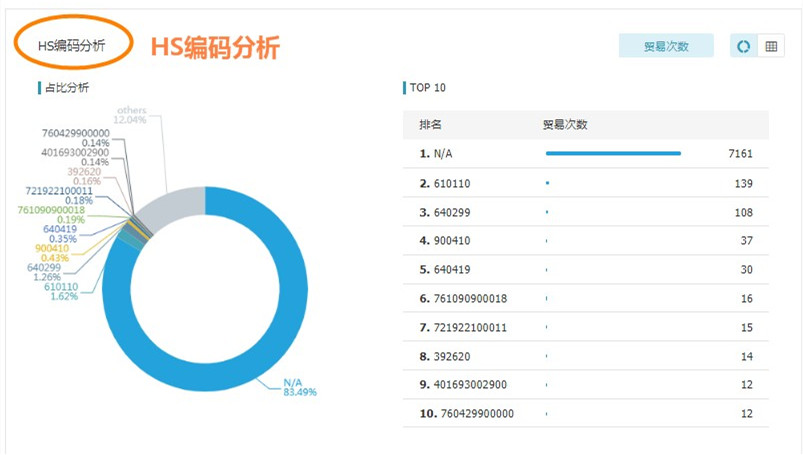Select the row labeled 2. 610110
Image resolution: width=803 pixels, height=455 pixels.
(x=586, y=183)
